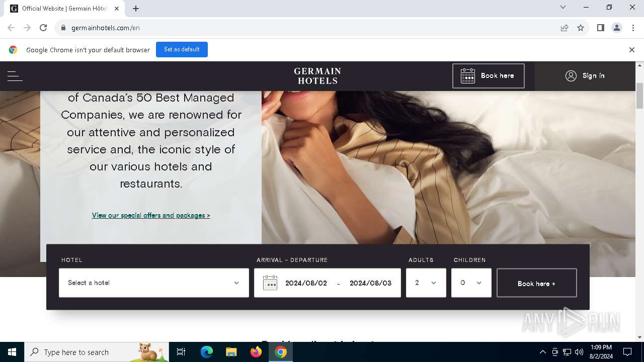The height and width of the screenshot is (362, 644).
Task: Show hidden system tray icons
Action: pos(542,352)
